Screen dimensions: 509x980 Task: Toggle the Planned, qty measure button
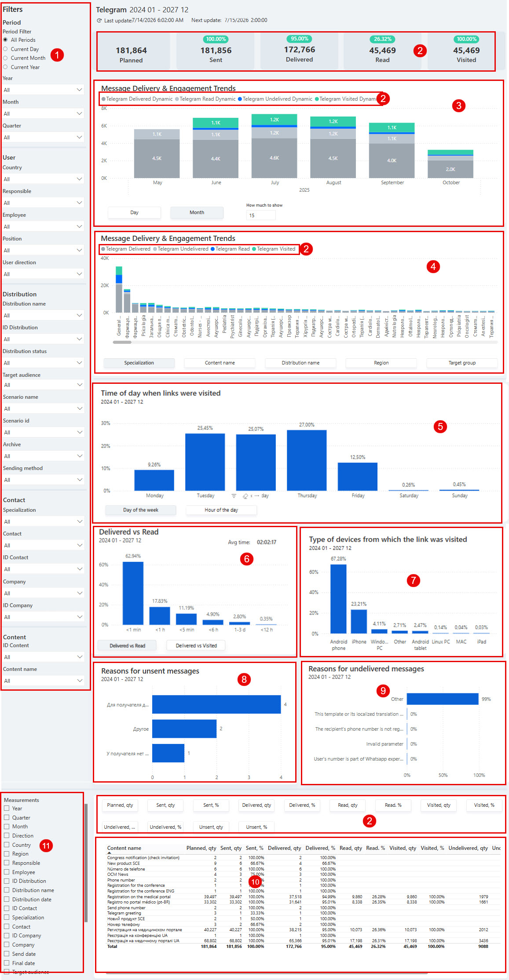click(120, 805)
